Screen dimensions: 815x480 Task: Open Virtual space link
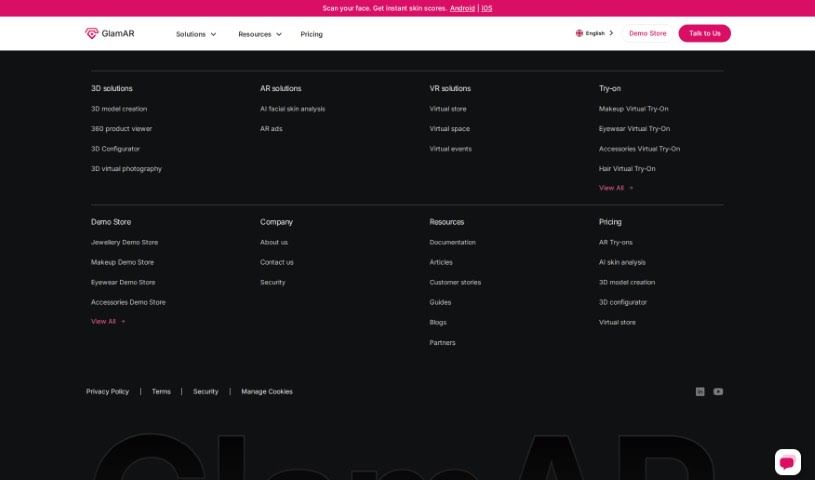click(x=450, y=128)
